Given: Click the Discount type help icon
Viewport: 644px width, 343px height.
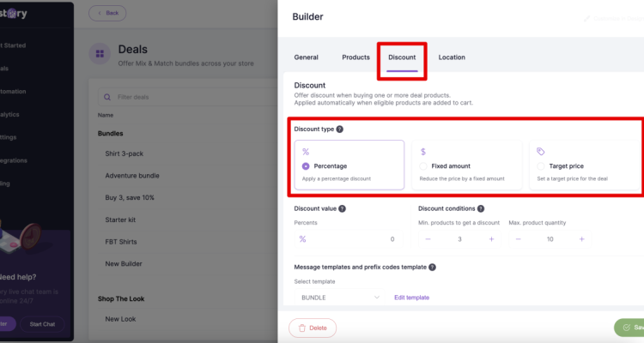Looking at the screenshot, I should click(340, 129).
